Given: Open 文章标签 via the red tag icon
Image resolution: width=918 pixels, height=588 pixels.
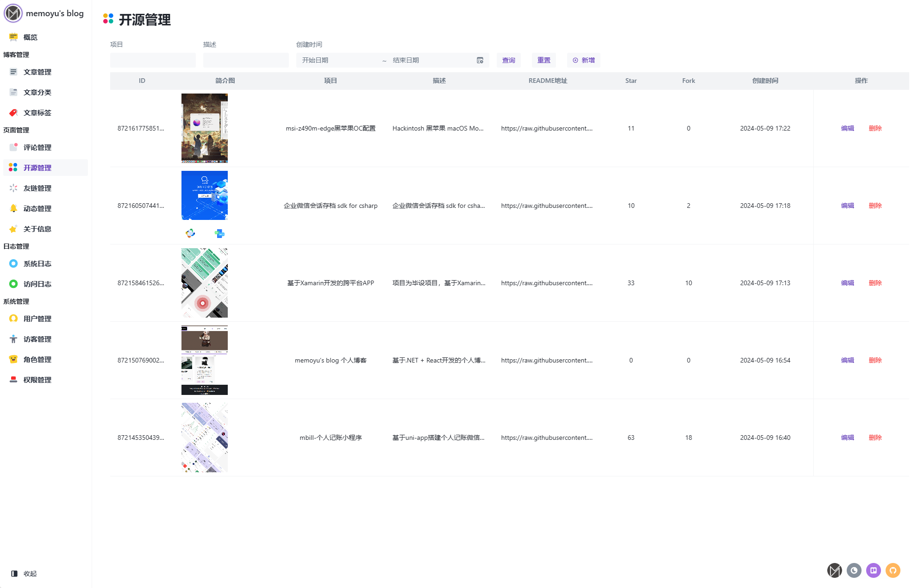Looking at the screenshot, I should pos(13,113).
